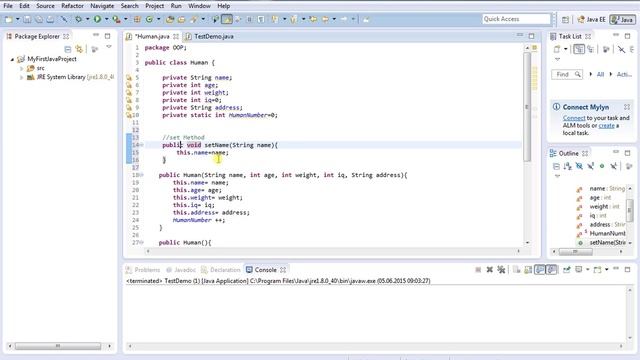Open the Problems tab
This screenshot has width=640, height=360.
pyautogui.click(x=143, y=270)
